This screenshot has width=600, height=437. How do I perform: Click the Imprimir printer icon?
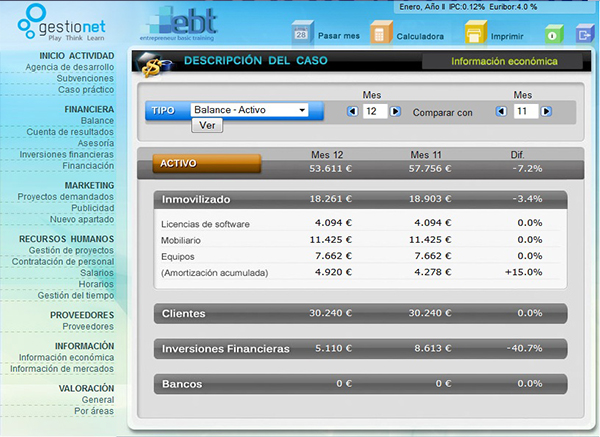click(476, 32)
